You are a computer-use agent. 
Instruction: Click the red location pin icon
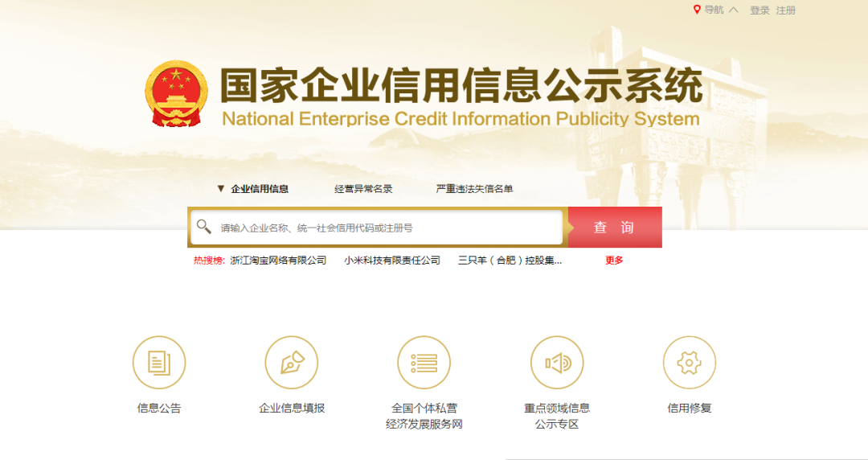697,10
